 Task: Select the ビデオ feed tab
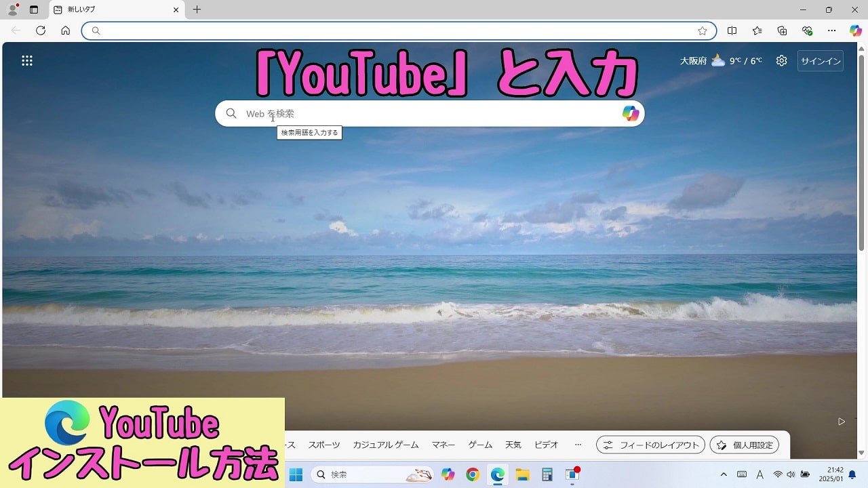pos(546,445)
